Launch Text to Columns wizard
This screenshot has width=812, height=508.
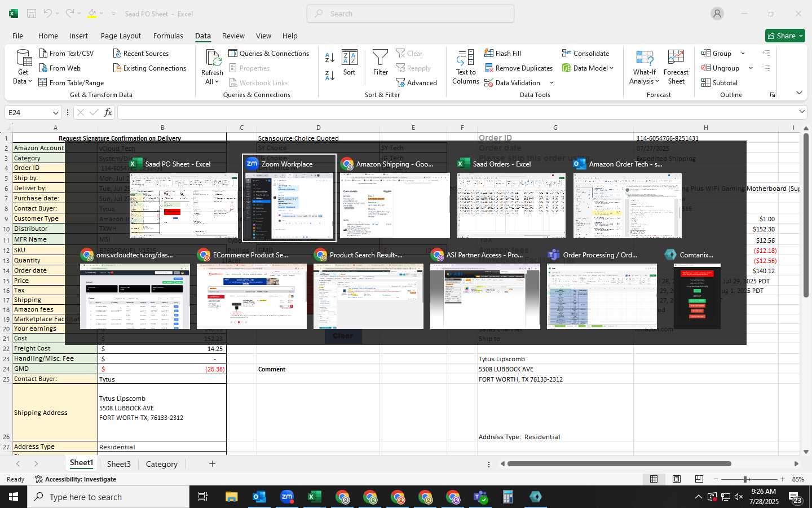tap(466, 67)
